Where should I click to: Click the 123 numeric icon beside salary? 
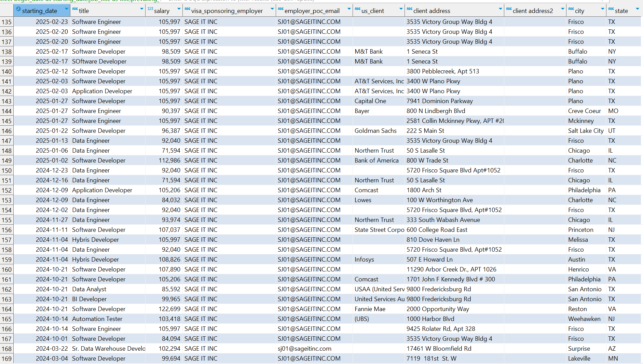pos(150,9)
